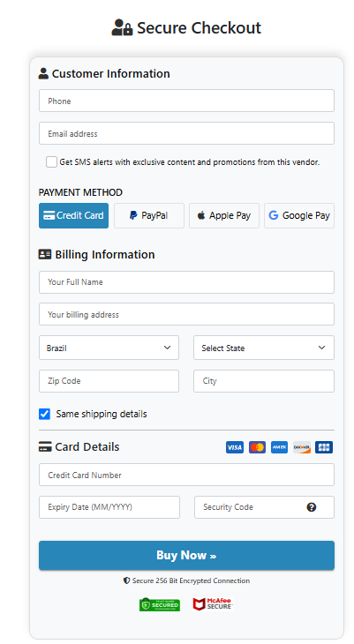Open the Brazil country dropdown
Image resolution: width=354 pixels, height=644 pixels.
[x=109, y=348]
